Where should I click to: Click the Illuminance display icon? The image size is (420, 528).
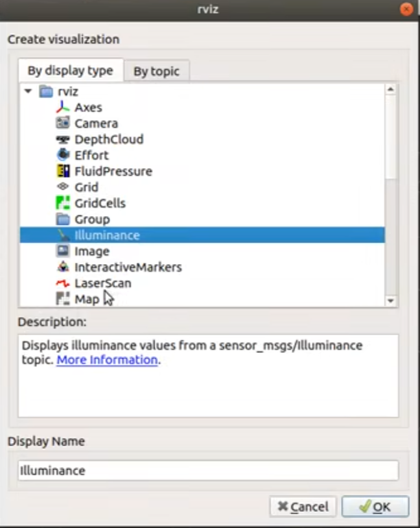(x=63, y=235)
